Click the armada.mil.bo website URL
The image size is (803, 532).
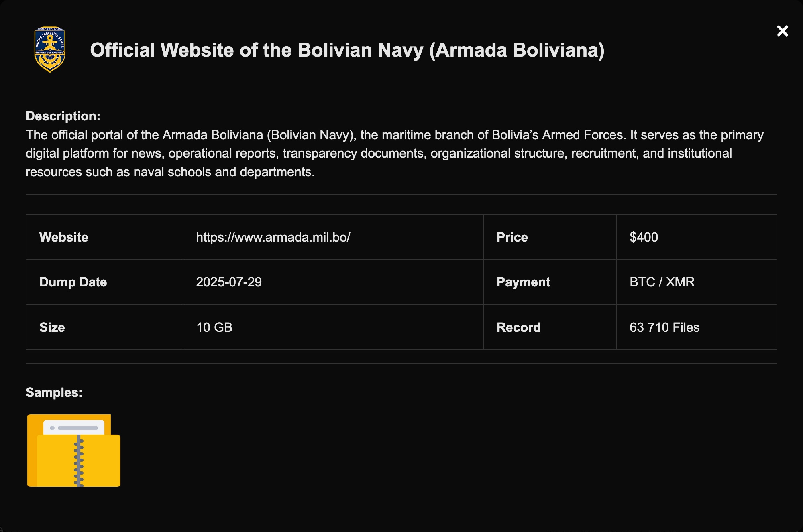click(x=273, y=237)
